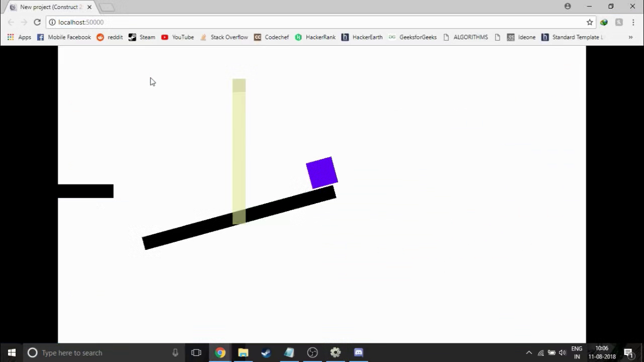Focus the localhost:50000 address bar
Viewport: 644px width, 362px height.
coord(322,22)
